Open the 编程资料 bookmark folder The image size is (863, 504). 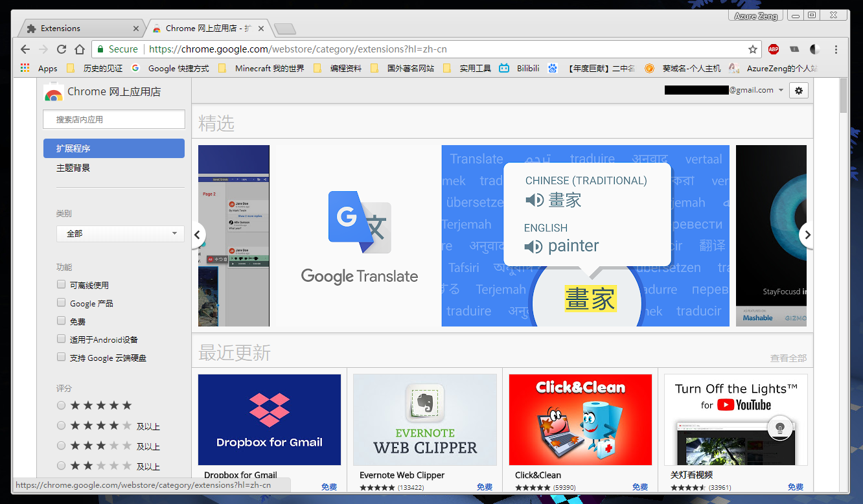click(x=338, y=68)
